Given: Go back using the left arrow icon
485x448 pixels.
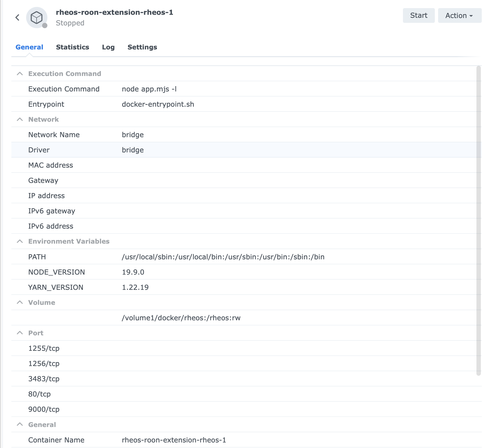Looking at the screenshot, I should (17, 18).
